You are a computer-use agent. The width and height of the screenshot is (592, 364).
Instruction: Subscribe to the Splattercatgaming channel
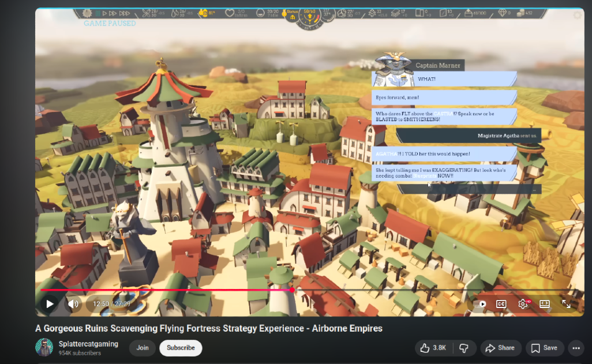pyautogui.click(x=181, y=348)
